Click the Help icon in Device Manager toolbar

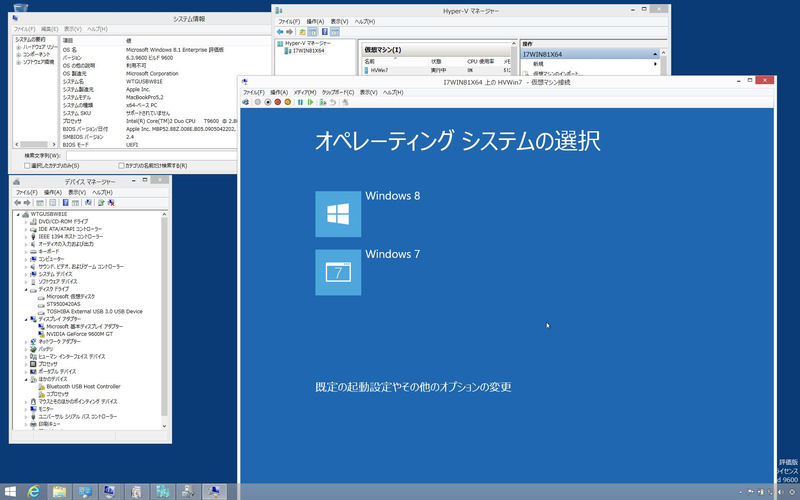(x=65, y=203)
